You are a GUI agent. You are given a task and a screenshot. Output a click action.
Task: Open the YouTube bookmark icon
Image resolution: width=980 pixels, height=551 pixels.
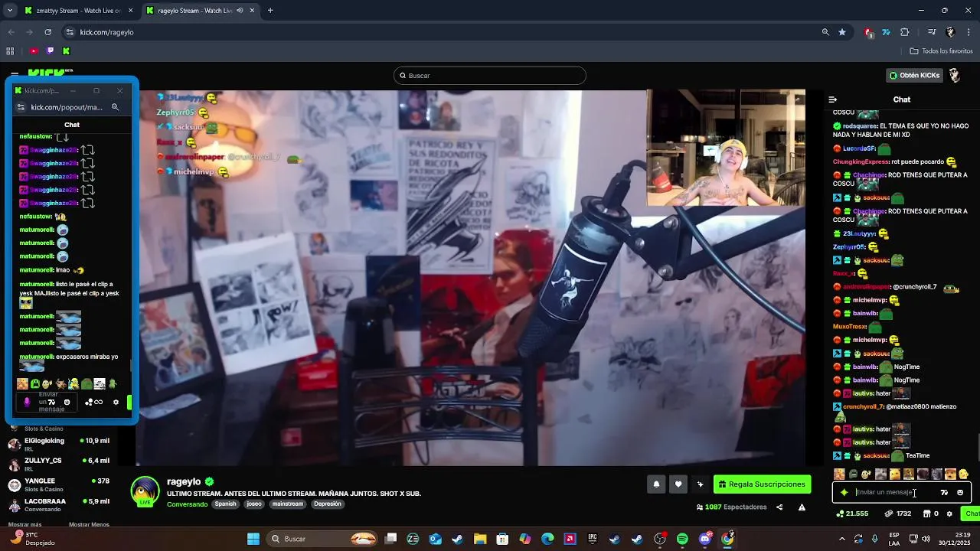point(34,51)
